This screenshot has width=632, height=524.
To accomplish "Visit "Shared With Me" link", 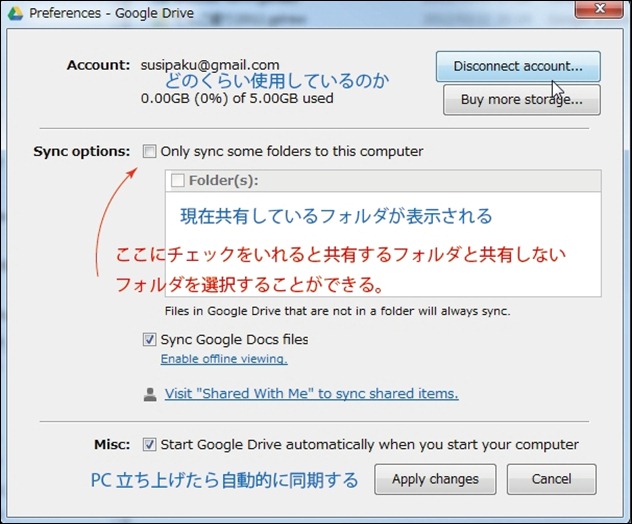I will click(312, 393).
